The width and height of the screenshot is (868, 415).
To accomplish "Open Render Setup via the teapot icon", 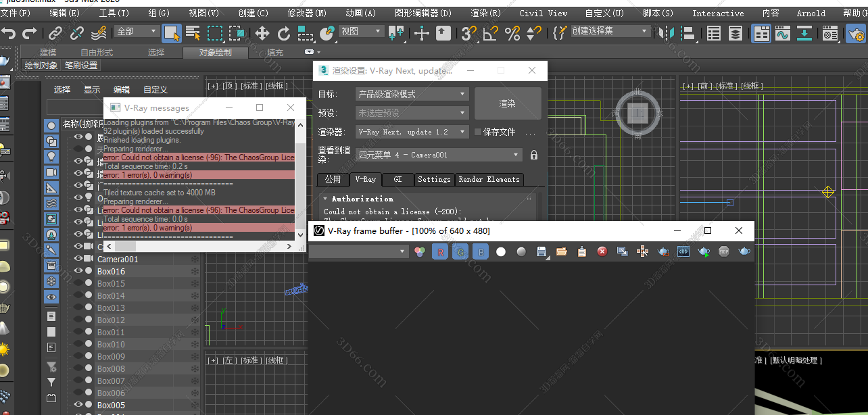I will tap(855, 33).
